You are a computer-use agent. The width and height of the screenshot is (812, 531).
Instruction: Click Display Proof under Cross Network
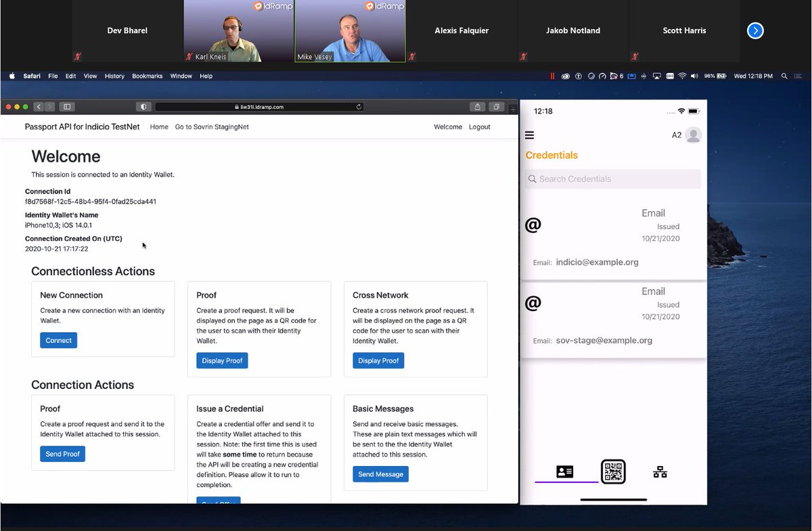click(378, 361)
